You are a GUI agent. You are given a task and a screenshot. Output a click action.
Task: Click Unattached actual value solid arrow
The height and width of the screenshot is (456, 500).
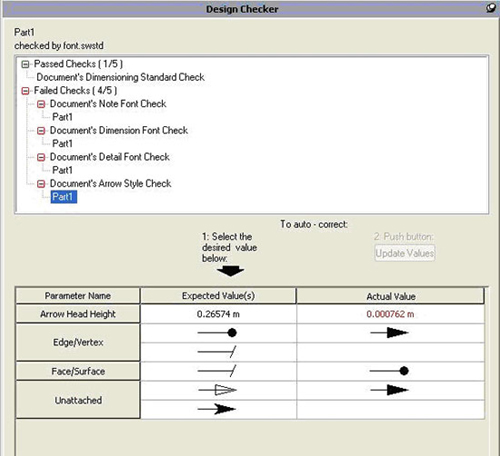389,390
